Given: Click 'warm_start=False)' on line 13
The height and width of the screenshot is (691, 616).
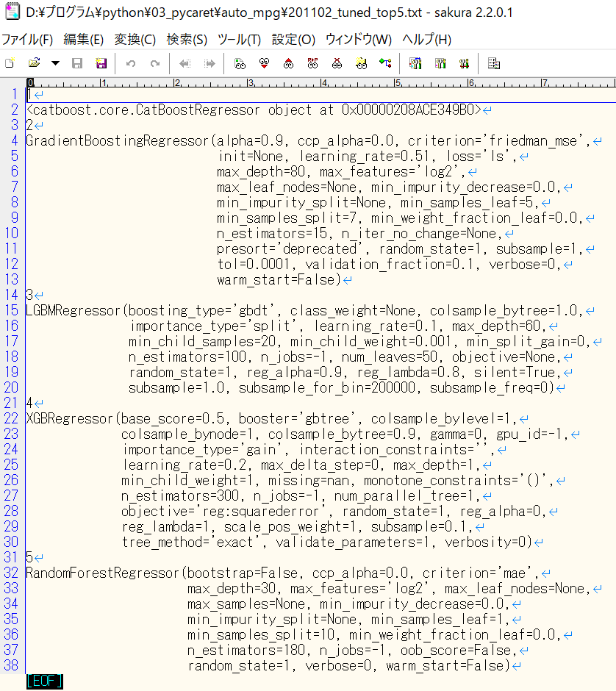Looking at the screenshot, I should pos(279,279).
